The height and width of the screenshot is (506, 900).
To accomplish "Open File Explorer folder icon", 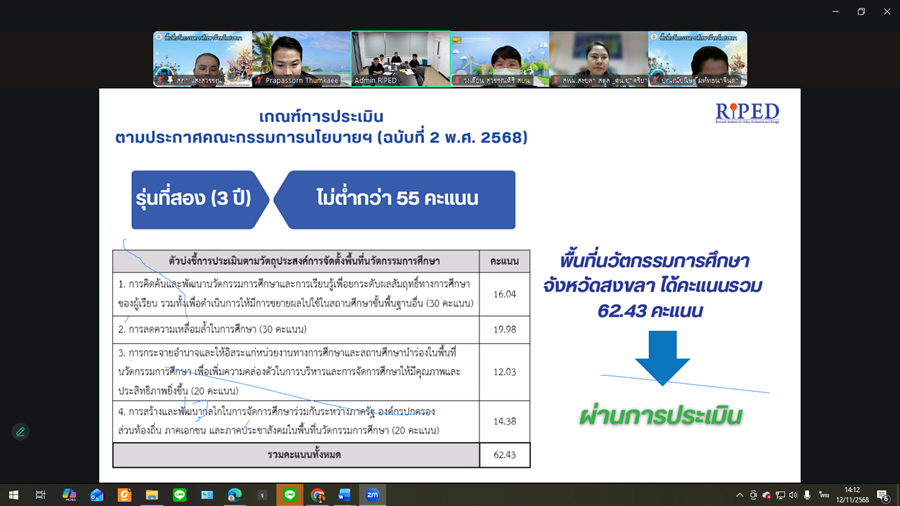I will [x=152, y=495].
